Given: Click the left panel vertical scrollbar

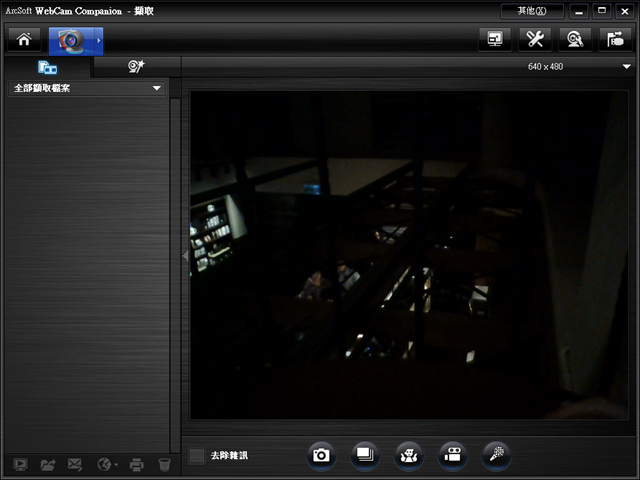Looking at the screenshot, I should 175,276.
